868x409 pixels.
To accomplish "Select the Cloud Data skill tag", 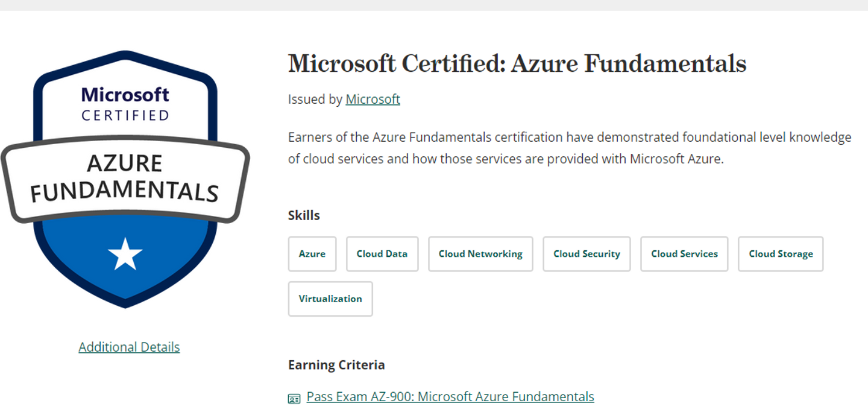I will tap(382, 254).
